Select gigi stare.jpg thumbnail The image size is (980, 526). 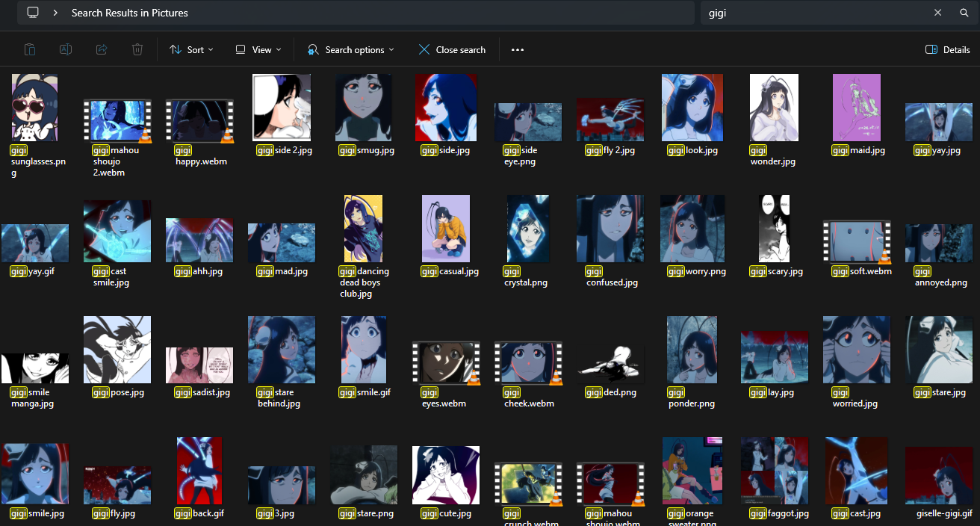pyautogui.click(x=939, y=350)
